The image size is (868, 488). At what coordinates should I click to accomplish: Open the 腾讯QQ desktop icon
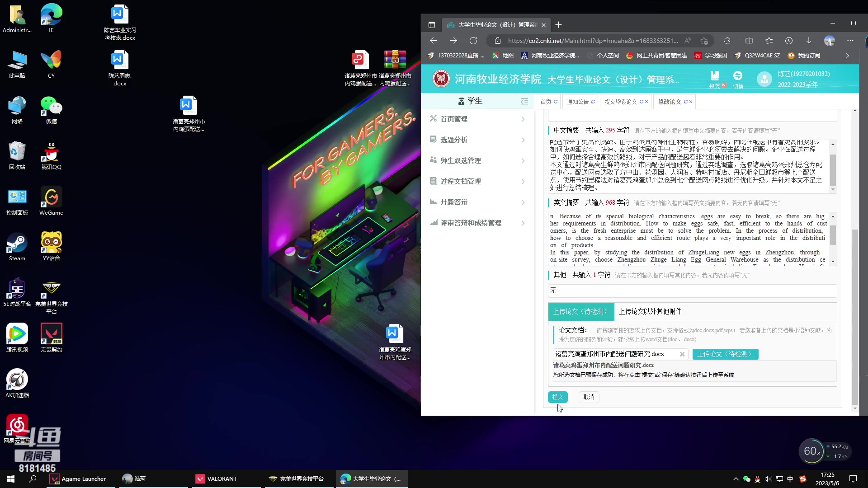[x=51, y=155]
